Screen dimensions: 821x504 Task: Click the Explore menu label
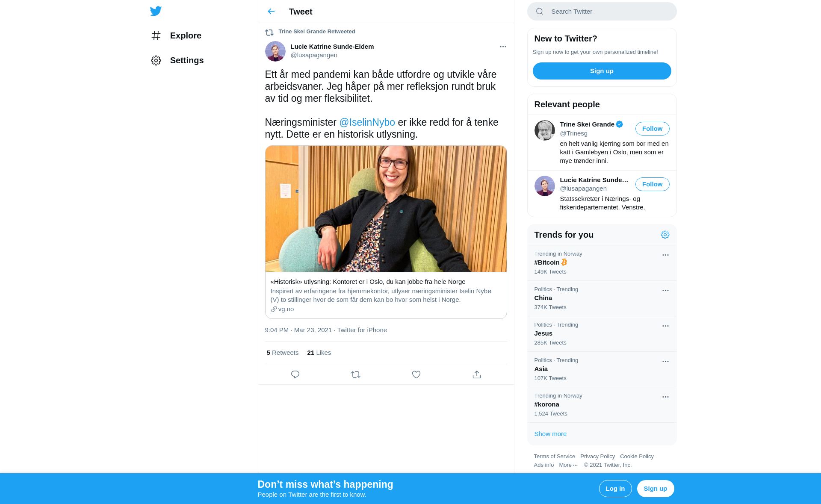tap(186, 35)
